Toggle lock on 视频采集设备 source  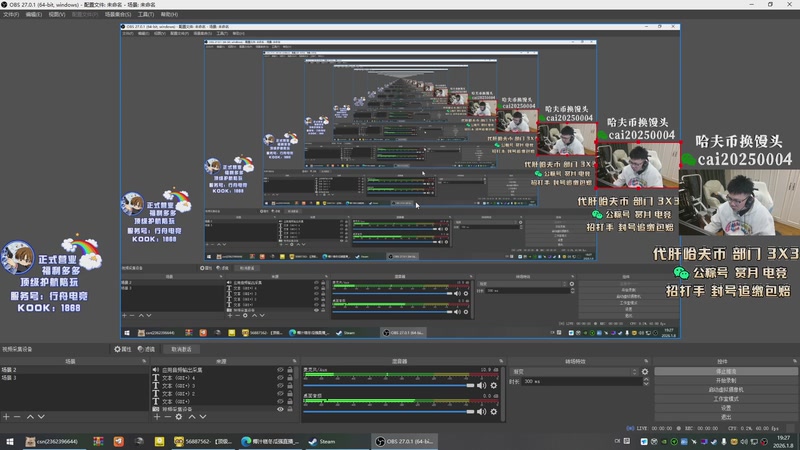[x=290, y=409]
